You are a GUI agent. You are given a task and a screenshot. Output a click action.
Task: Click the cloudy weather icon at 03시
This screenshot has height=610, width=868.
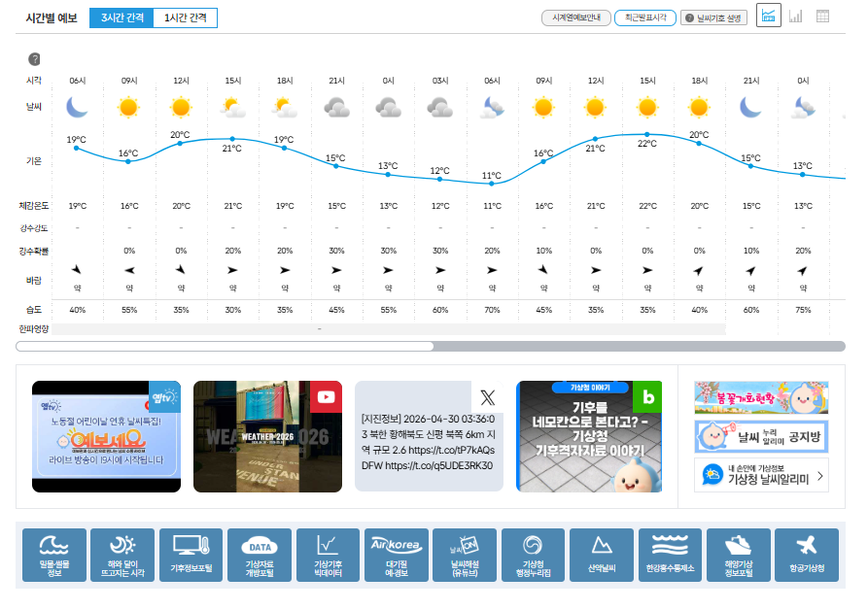click(x=440, y=107)
